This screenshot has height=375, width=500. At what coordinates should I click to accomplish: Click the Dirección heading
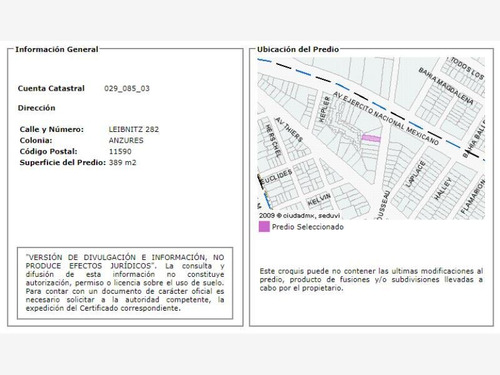click(x=36, y=108)
